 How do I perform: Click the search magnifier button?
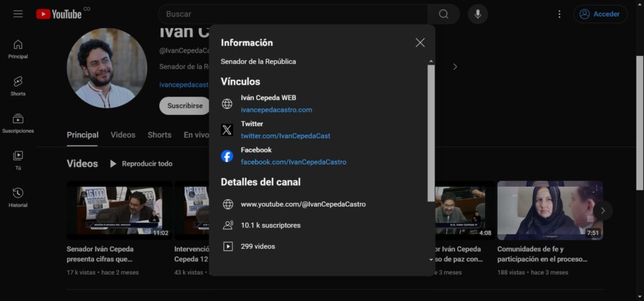pos(443,14)
